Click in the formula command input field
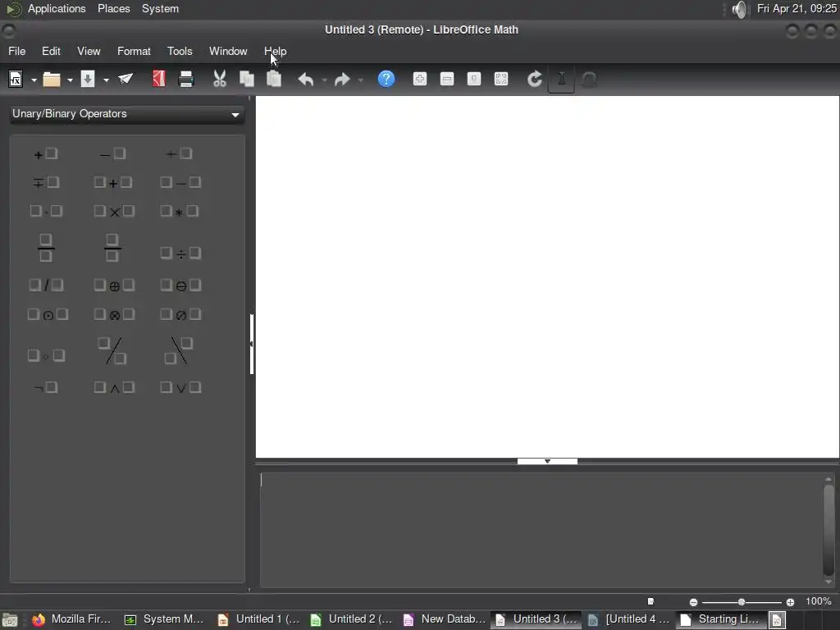Viewport: 840px width, 630px height. (x=541, y=529)
